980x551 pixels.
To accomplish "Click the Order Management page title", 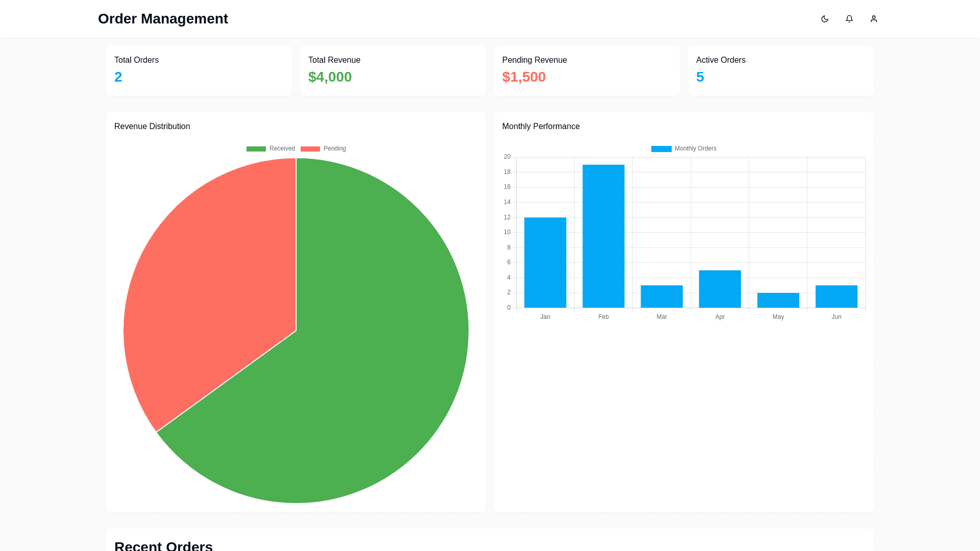I will 163,19.
